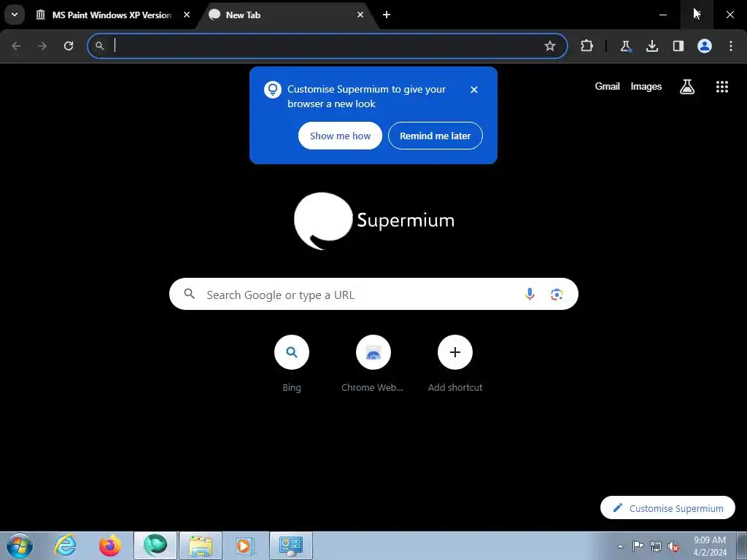This screenshot has width=747, height=560.
Task: Open the Action Center flag icon
Action: [x=638, y=546]
